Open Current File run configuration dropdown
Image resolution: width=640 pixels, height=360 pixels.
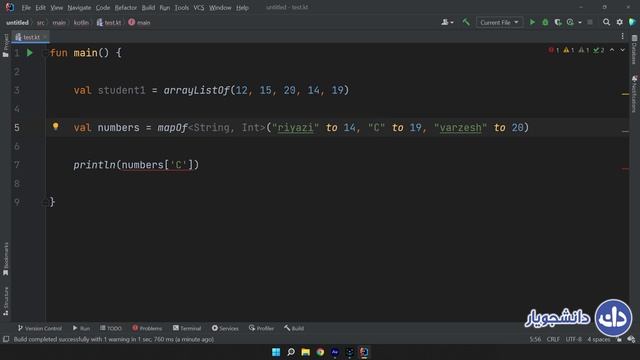click(499, 22)
